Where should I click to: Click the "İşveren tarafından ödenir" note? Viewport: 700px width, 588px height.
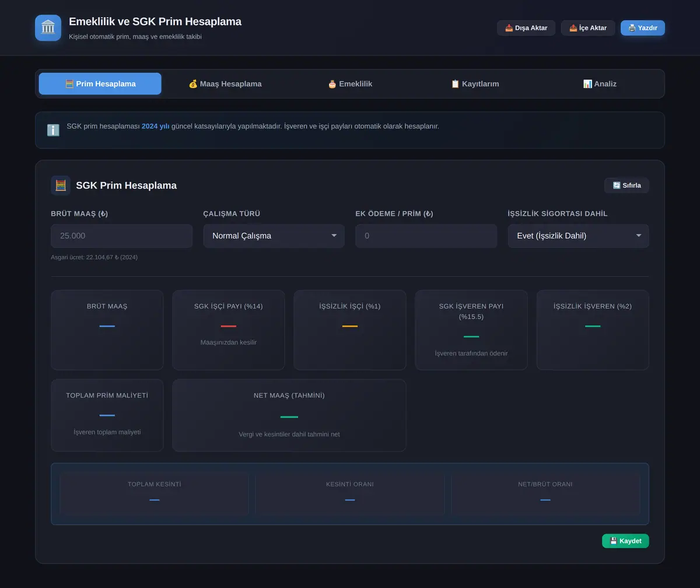(471, 353)
